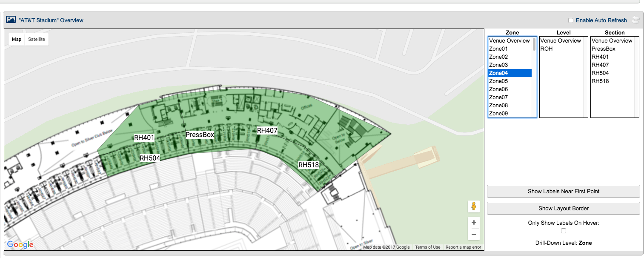This screenshot has height=258, width=644.
Task: Open the Terms of Use link
Action: pyautogui.click(x=428, y=247)
